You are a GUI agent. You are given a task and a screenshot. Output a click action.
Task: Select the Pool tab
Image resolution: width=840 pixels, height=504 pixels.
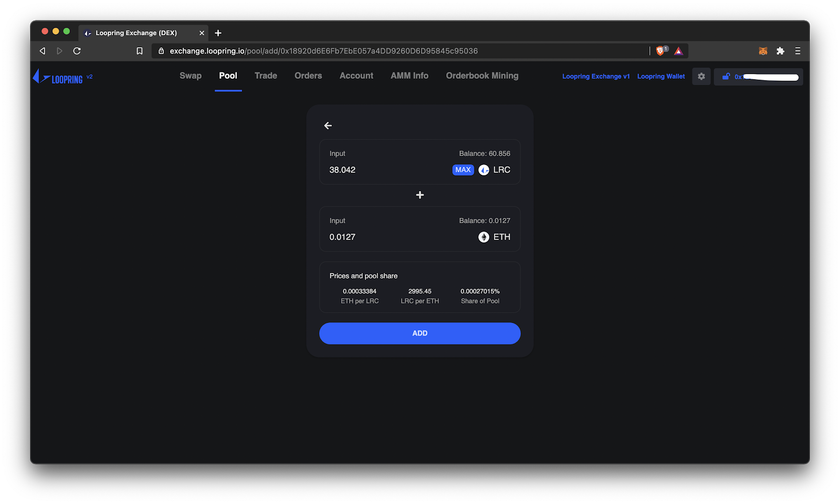click(228, 76)
